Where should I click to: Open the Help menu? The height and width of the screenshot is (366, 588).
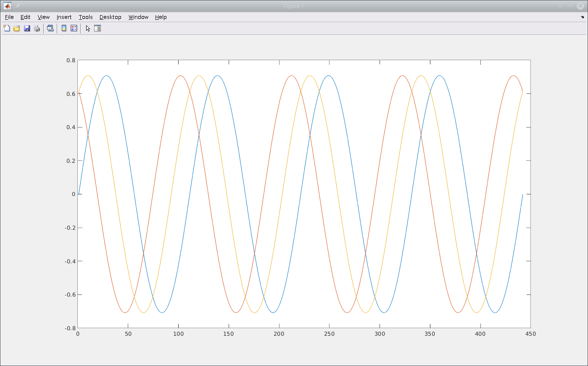[x=161, y=17]
